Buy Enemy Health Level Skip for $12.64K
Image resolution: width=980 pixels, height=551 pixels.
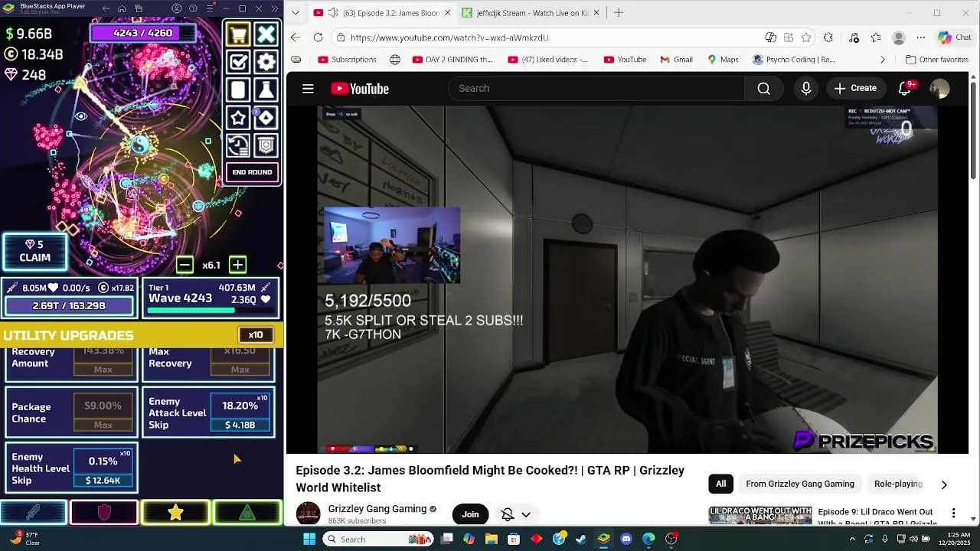click(x=103, y=468)
